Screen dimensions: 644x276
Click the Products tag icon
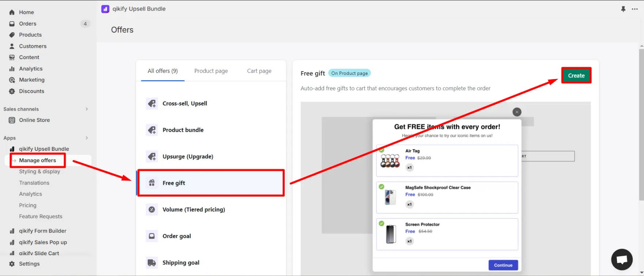12,35
